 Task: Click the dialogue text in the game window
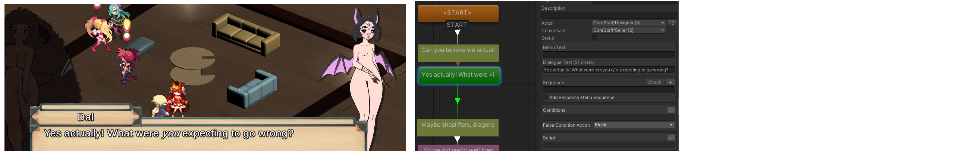pos(169,133)
